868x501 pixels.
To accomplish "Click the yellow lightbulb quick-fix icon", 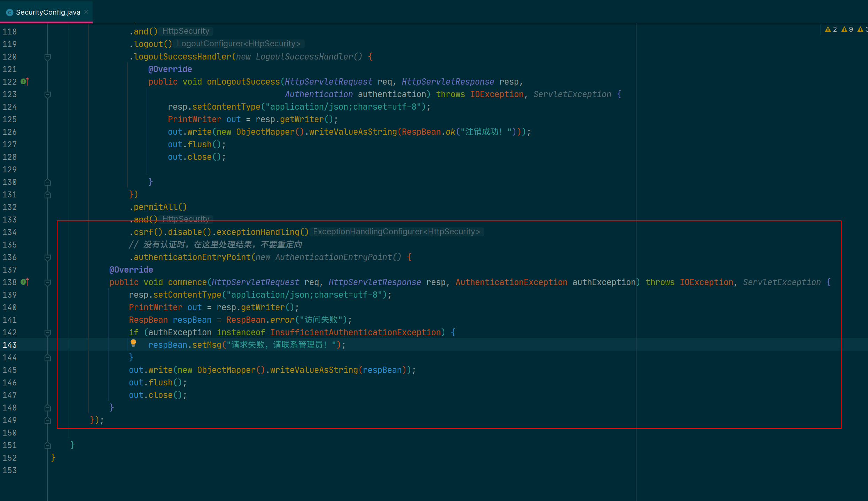I will coord(133,343).
